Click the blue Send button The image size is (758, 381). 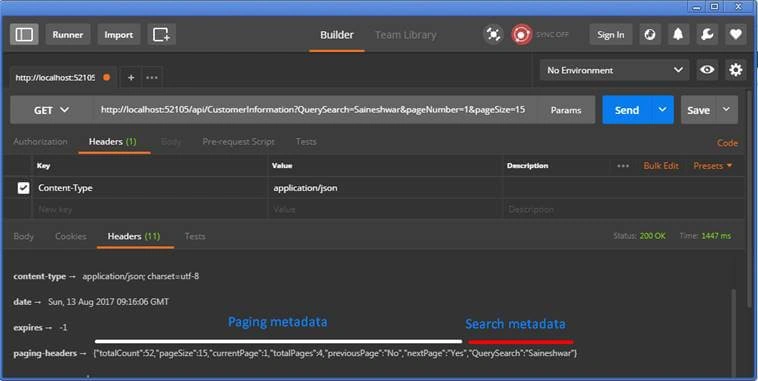[627, 110]
